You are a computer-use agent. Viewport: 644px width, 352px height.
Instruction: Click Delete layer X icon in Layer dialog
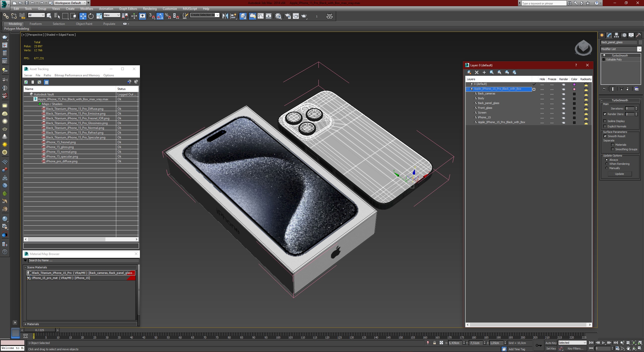[476, 72]
